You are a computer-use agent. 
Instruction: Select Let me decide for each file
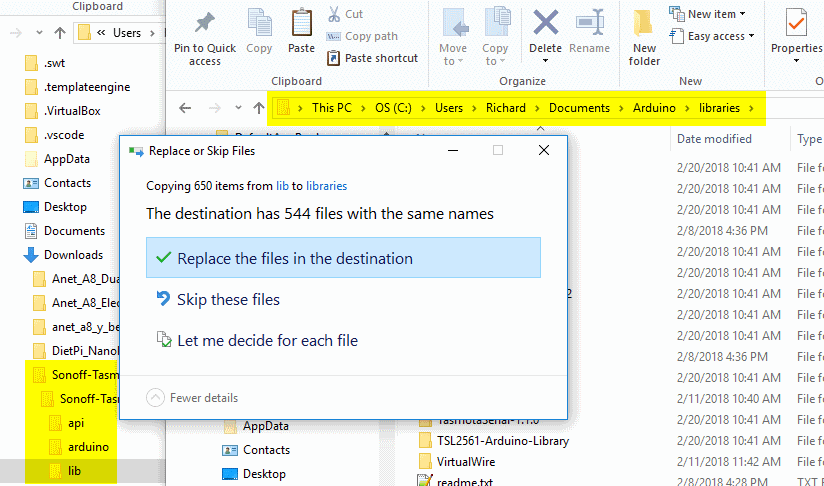click(267, 341)
